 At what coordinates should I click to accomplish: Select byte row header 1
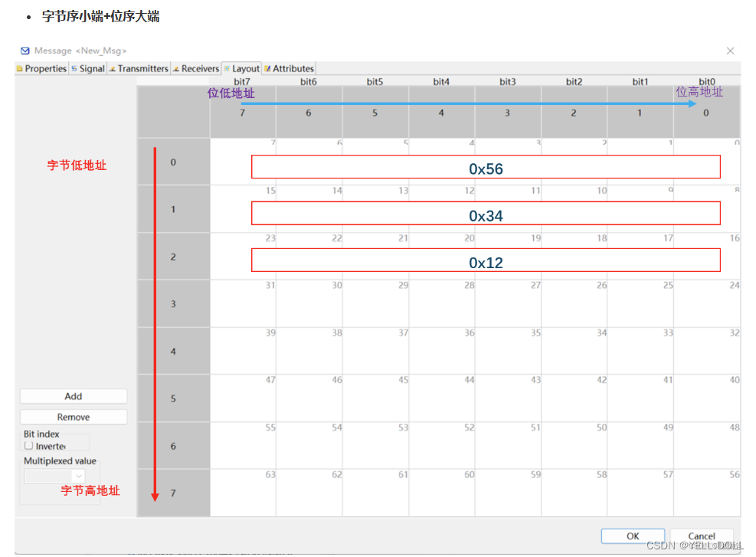pyautogui.click(x=174, y=209)
